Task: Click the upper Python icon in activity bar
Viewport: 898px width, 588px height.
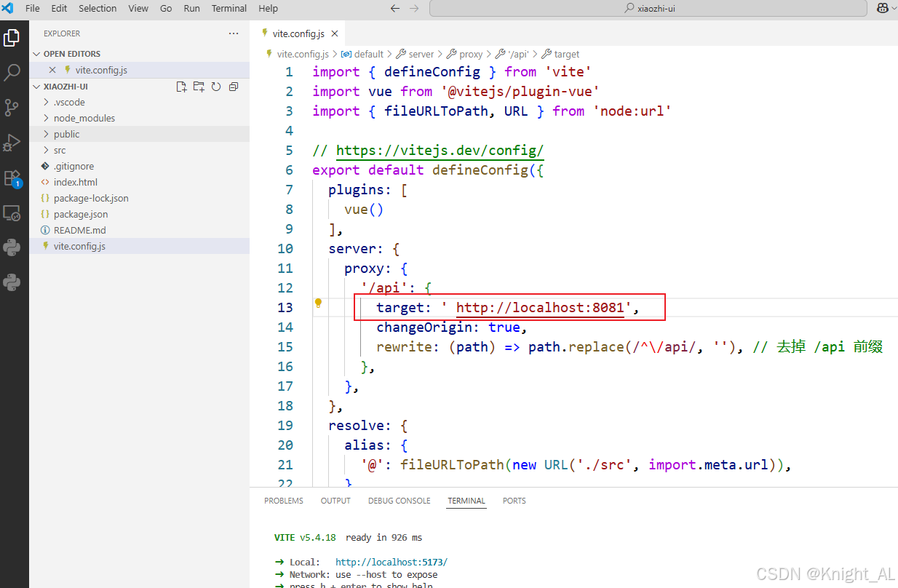Action: click(12, 247)
